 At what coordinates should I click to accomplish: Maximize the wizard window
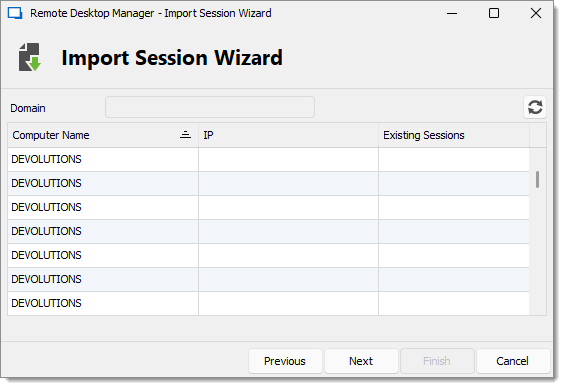tap(494, 13)
